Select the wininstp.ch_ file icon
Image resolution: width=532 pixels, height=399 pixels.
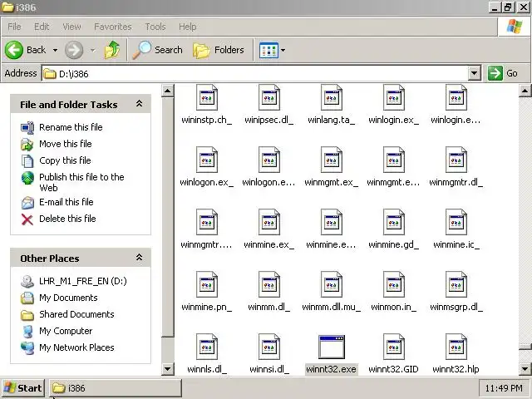(x=207, y=97)
